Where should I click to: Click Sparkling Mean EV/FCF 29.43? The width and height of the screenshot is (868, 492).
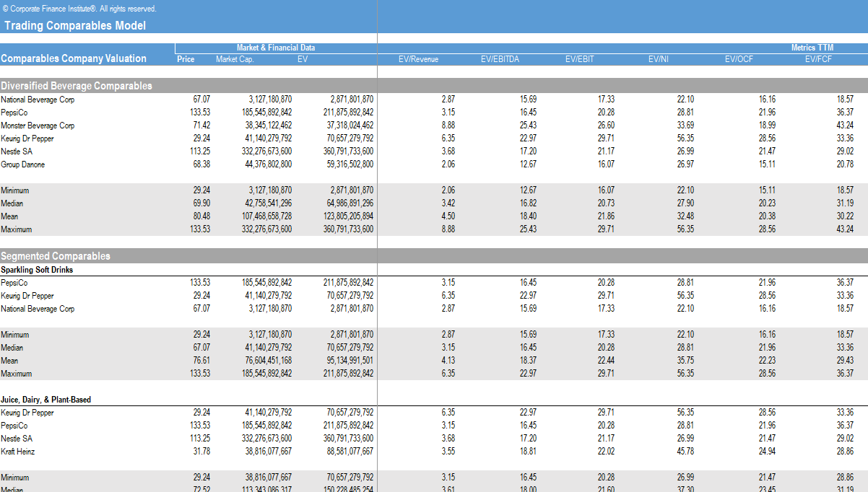tap(845, 361)
